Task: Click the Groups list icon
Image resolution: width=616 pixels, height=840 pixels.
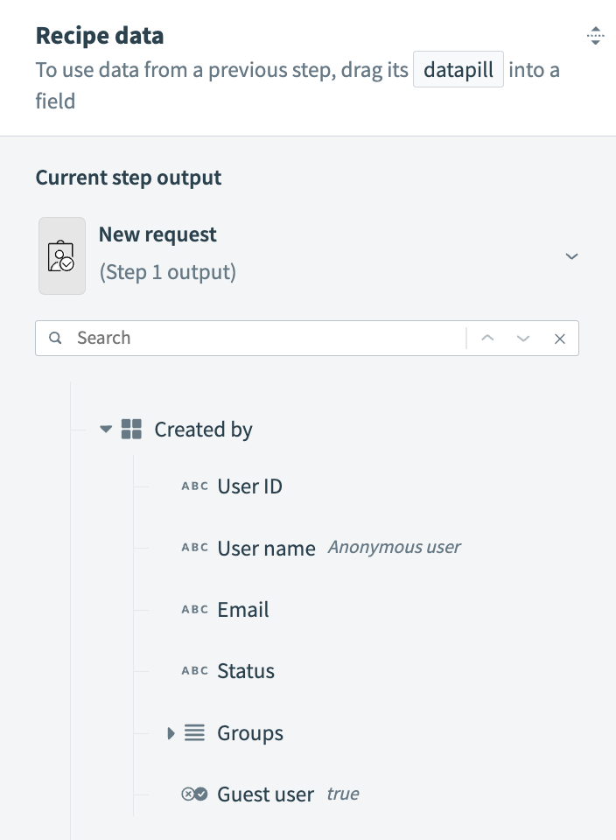Action: tap(194, 733)
